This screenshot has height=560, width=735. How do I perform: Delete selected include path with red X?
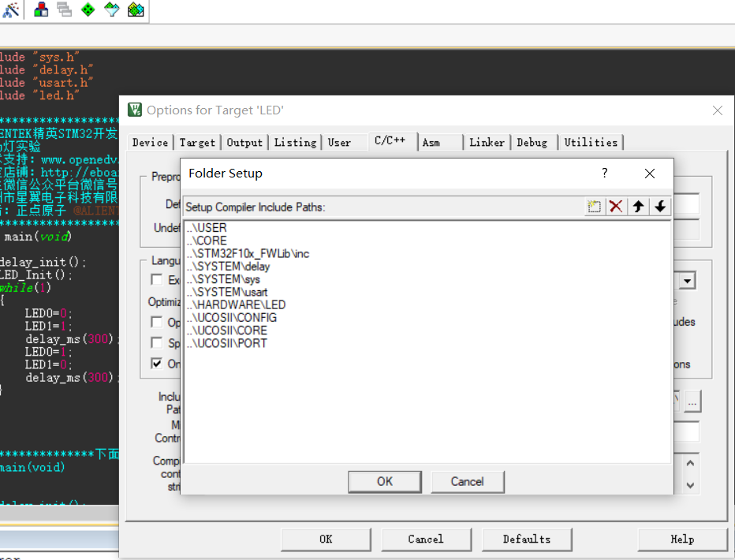pyautogui.click(x=615, y=206)
